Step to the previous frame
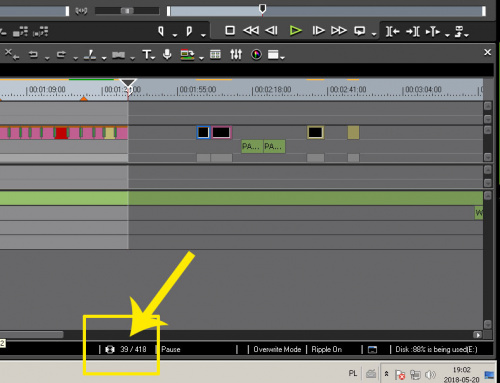 click(271, 31)
